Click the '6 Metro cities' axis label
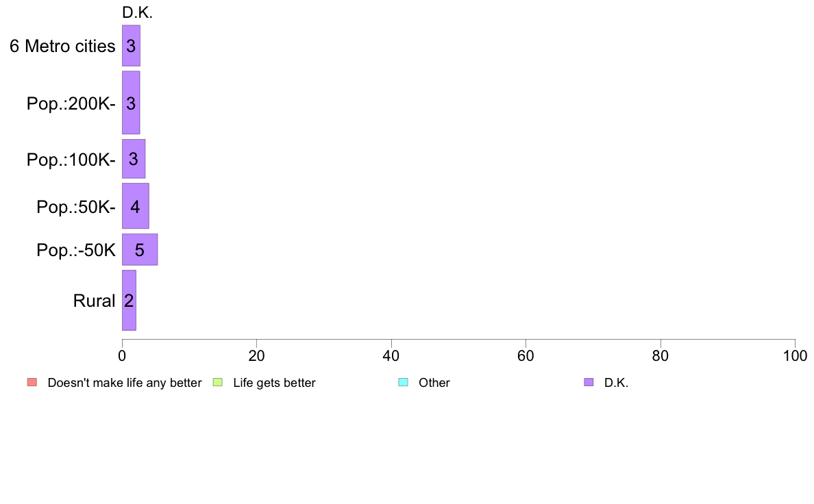This screenshot has width=814, height=504. [62, 46]
